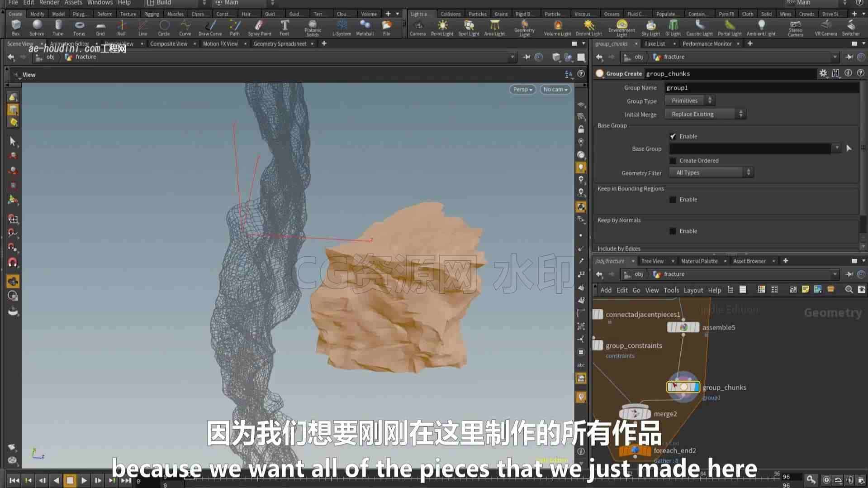Jump to first frame

click(14, 480)
